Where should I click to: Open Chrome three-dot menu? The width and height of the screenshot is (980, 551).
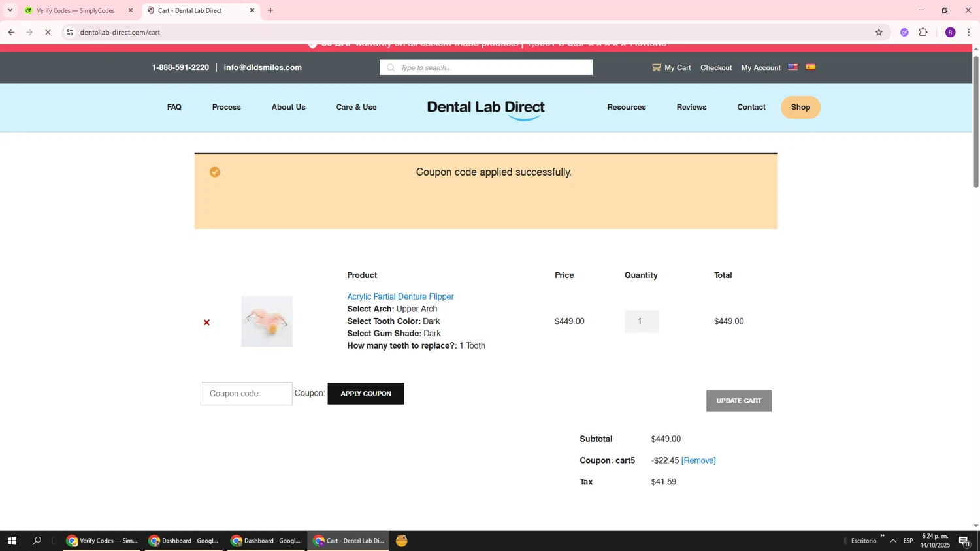pyautogui.click(x=968, y=32)
